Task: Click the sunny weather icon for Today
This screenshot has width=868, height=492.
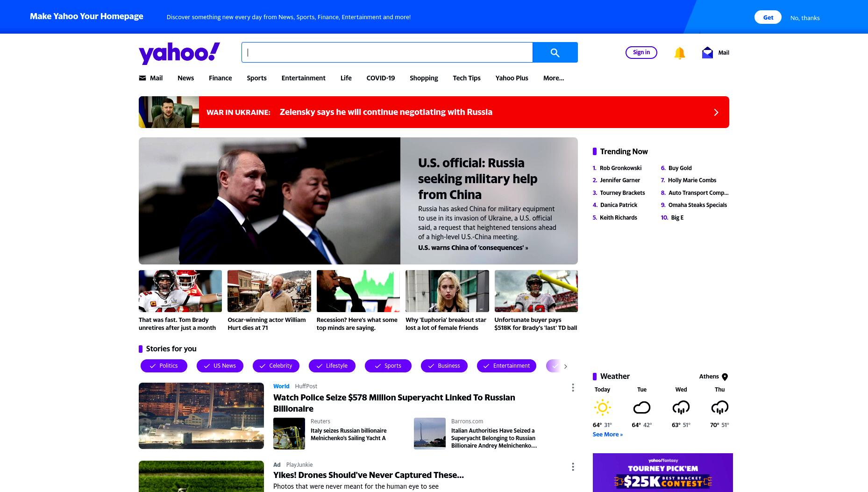Action: pyautogui.click(x=603, y=407)
